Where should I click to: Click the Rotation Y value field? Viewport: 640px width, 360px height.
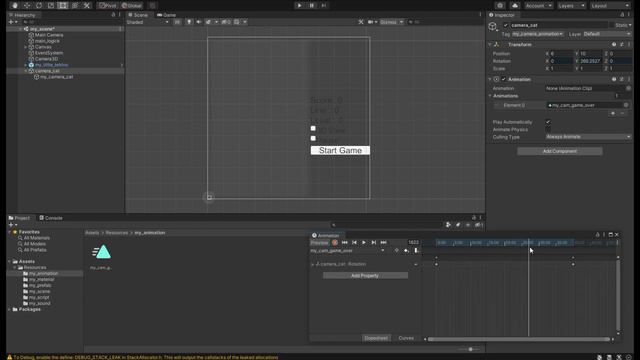click(590, 61)
